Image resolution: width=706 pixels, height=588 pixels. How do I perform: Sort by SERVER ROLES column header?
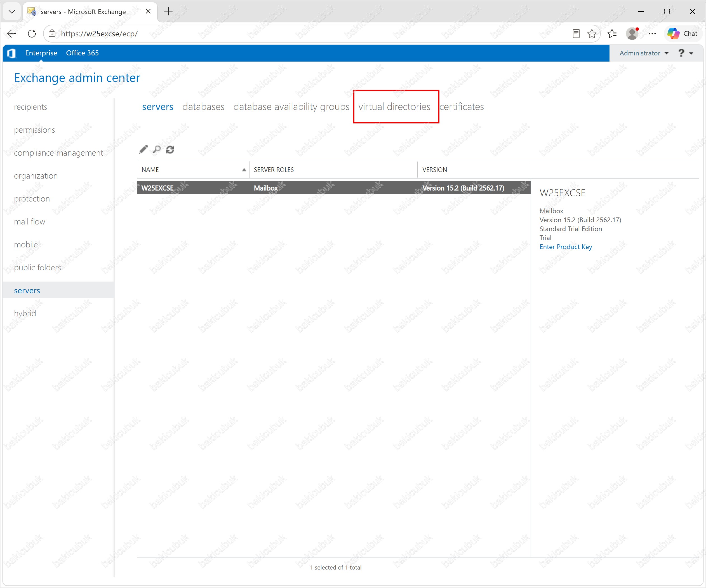coord(333,170)
